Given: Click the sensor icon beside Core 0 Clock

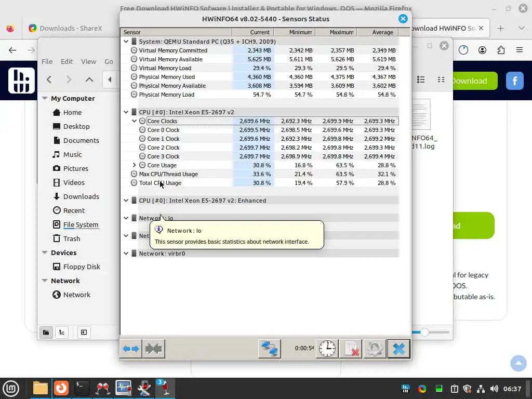Looking at the screenshot, I should click(x=142, y=129).
